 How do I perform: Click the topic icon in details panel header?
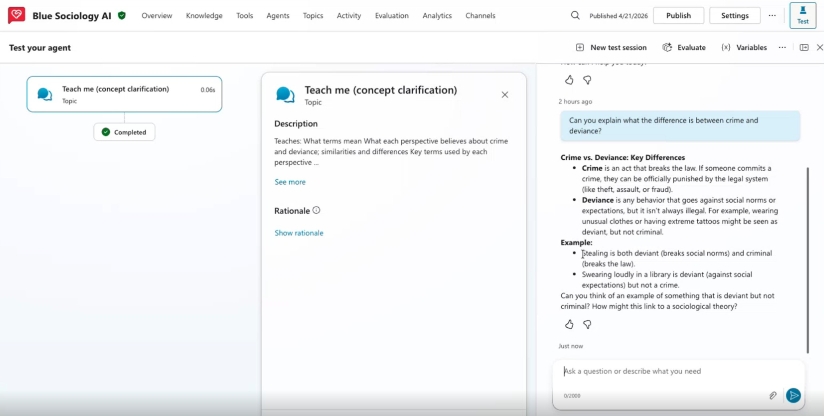click(285, 95)
